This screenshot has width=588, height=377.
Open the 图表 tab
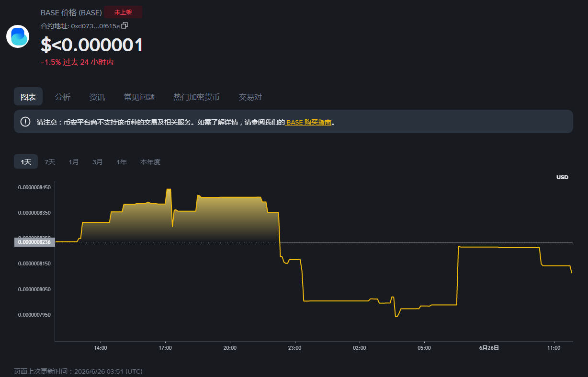tap(28, 97)
